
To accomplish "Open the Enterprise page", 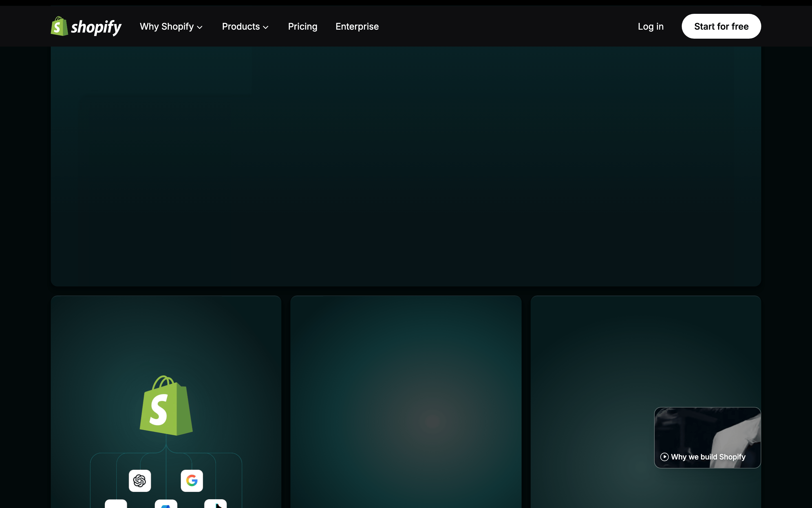I will coord(357,27).
